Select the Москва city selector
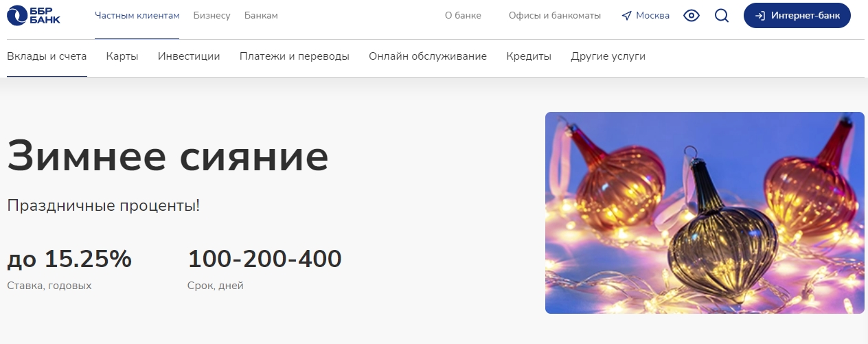This screenshot has width=868, height=344. pyautogui.click(x=646, y=16)
